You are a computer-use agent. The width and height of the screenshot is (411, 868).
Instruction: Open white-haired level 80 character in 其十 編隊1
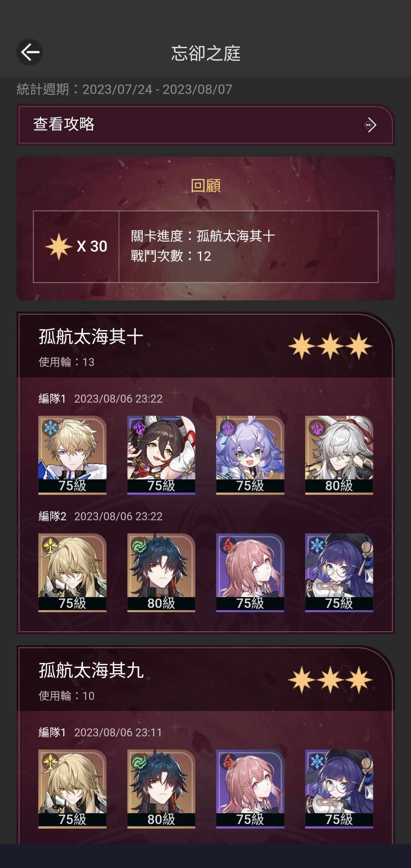(x=339, y=455)
